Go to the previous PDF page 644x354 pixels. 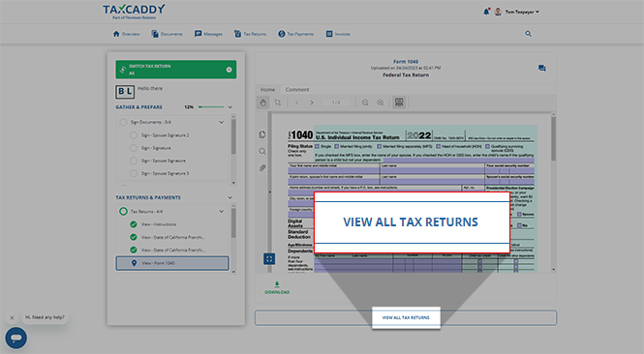(297, 103)
